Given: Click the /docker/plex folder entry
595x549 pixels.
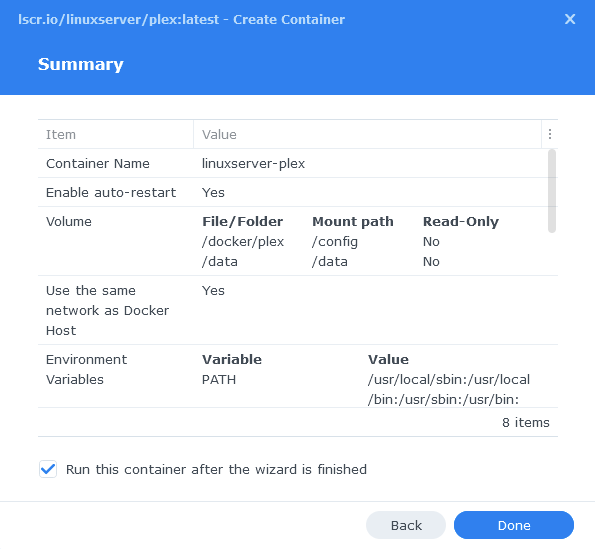Looking at the screenshot, I should coord(243,242).
